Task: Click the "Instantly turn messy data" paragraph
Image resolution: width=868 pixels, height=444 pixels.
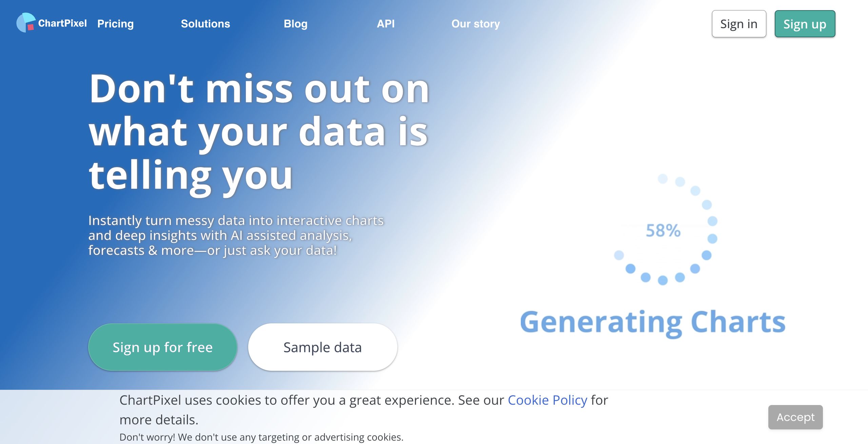Action: tap(236, 235)
